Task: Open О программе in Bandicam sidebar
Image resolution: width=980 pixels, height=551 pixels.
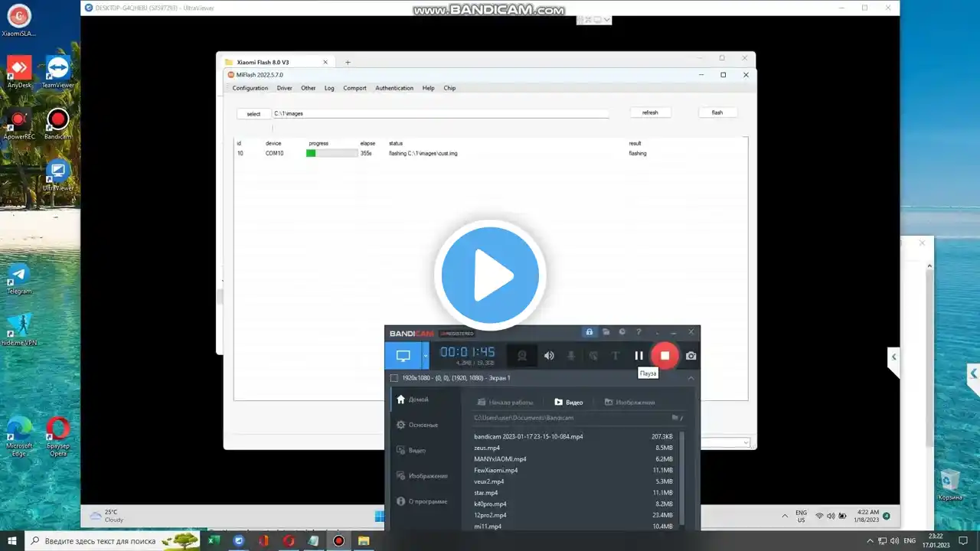Action: (422, 501)
